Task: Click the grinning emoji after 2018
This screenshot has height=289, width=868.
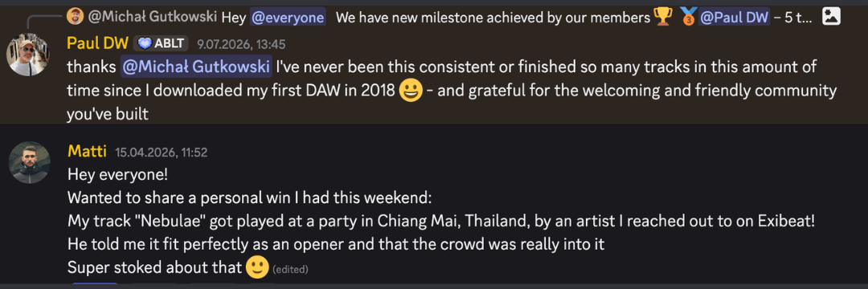Action: (411, 92)
